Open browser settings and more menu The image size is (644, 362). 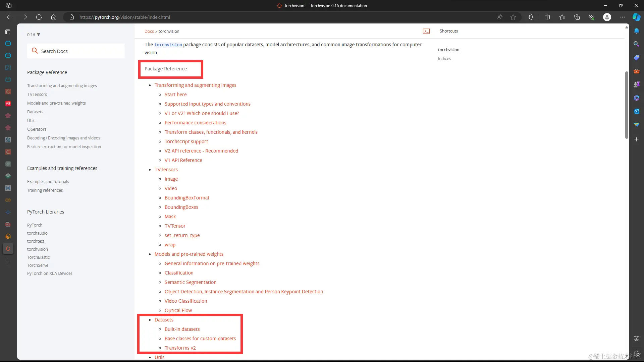click(623, 17)
